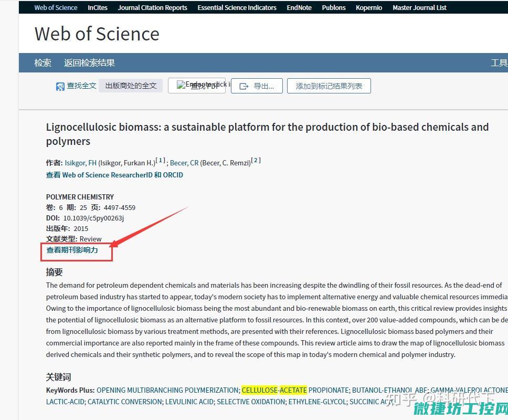This screenshot has height=420, width=508.
Task: Click 查看期刊影响力 journal impact link
Action: pos(72,250)
